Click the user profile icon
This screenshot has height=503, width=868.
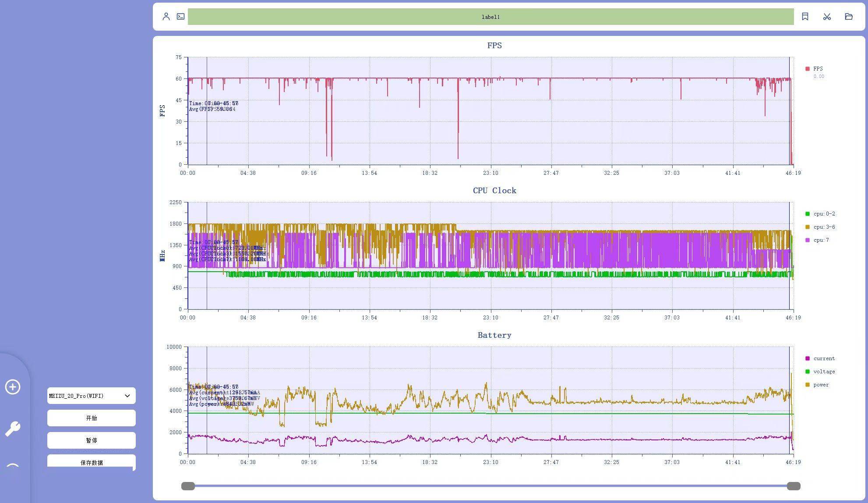[x=166, y=17]
